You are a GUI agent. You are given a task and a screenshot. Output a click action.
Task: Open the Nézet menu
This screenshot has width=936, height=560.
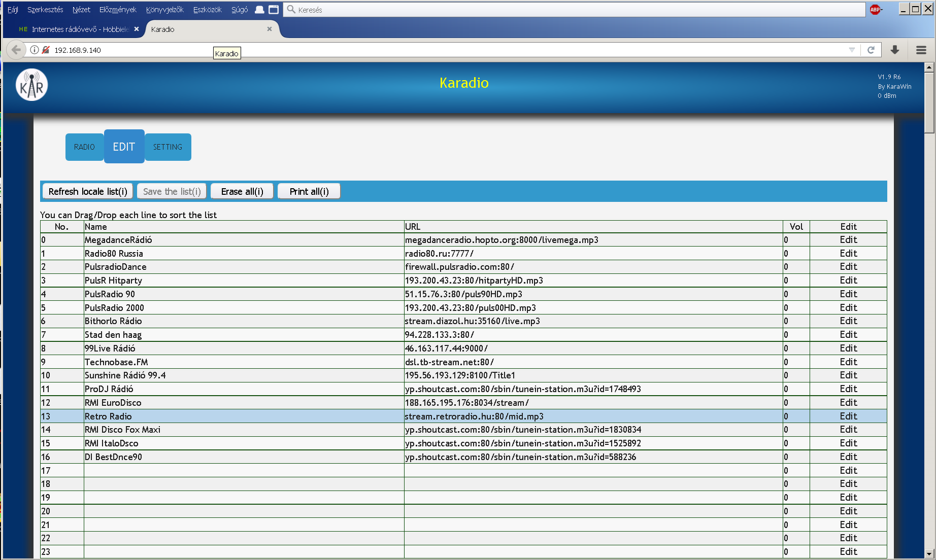(81, 10)
